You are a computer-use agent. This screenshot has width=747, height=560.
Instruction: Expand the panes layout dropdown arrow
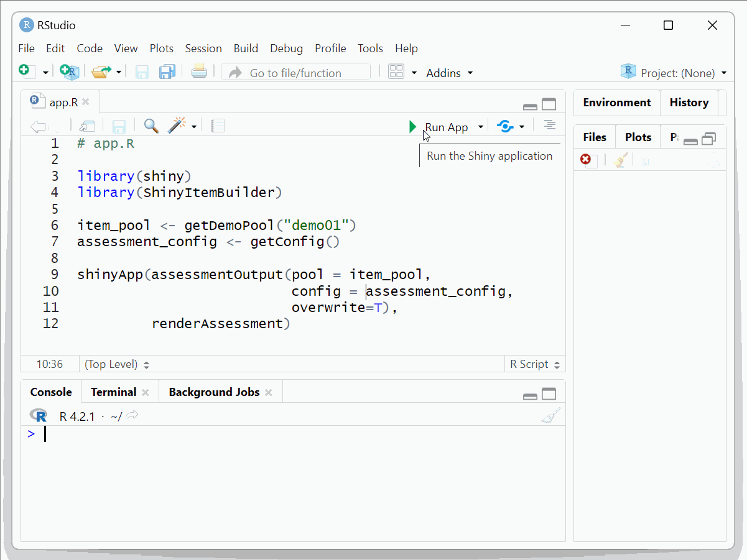pos(414,73)
